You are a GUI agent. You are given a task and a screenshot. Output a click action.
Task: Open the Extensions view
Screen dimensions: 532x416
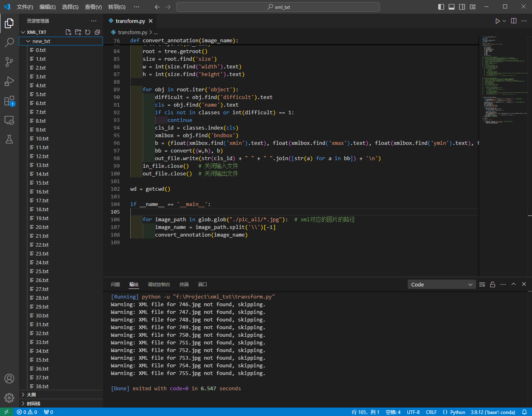[9, 101]
